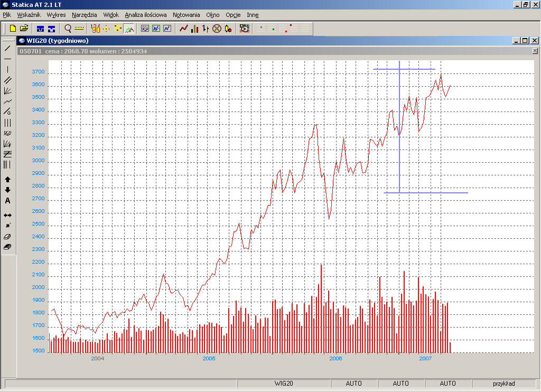Open the Wskaźnik menu
This screenshot has width=541, height=392.
pyautogui.click(x=29, y=15)
